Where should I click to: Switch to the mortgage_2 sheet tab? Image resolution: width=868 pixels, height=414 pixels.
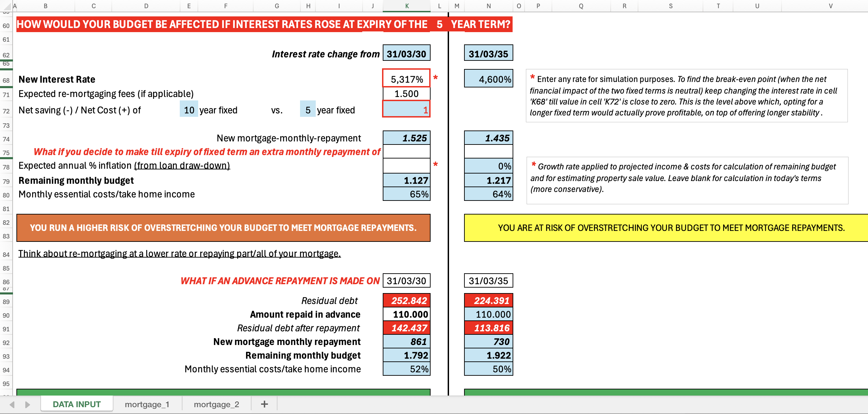(216, 404)
